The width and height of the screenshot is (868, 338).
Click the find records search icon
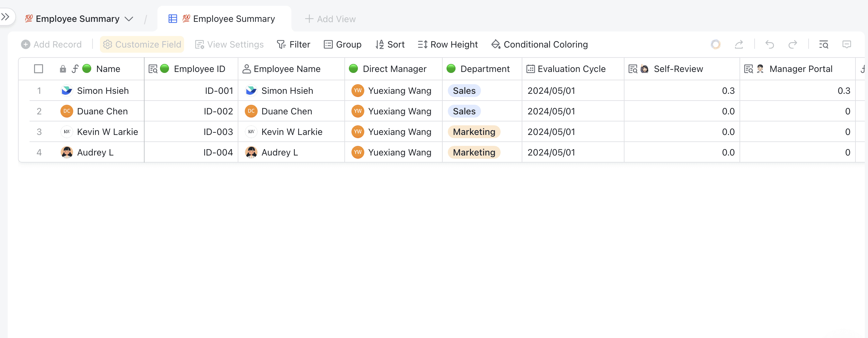824,44
